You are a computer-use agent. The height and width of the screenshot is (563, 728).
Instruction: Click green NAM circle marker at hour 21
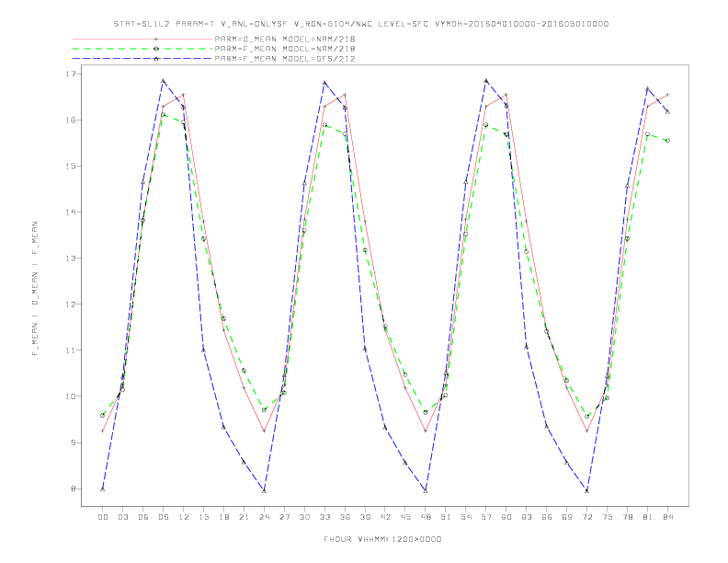[x=244, y=371]
